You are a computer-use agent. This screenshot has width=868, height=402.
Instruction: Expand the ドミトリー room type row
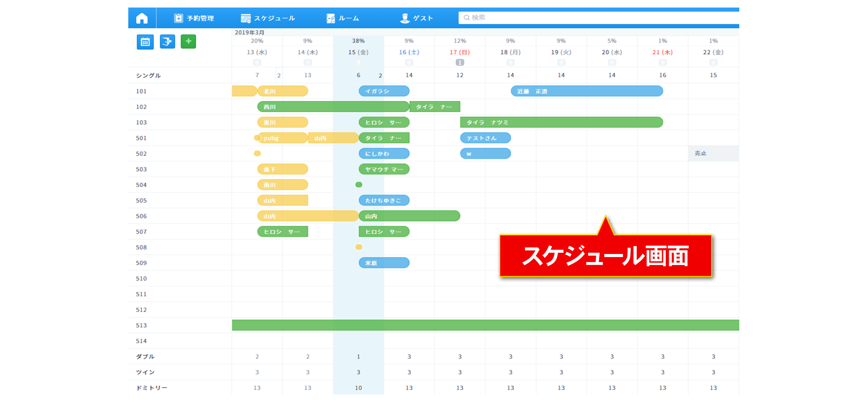[151, 388]
